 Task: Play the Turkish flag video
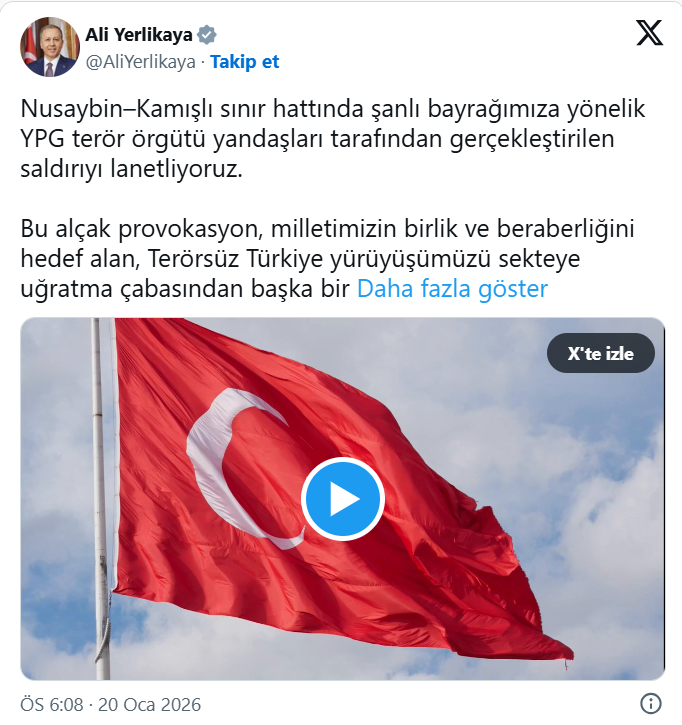pos(343,499)
